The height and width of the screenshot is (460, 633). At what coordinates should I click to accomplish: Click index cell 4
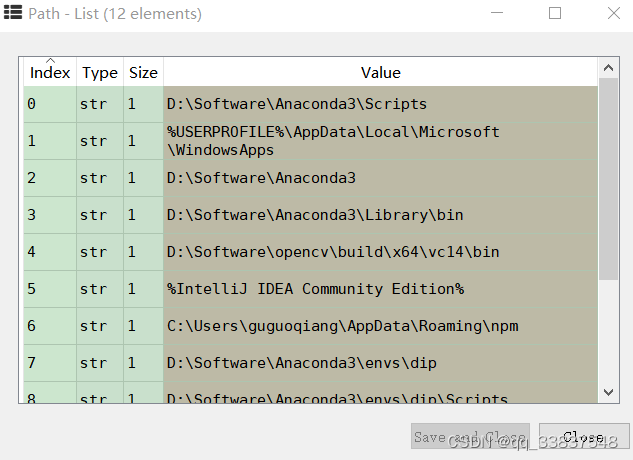pyautogui.click(x=50, y=252)
